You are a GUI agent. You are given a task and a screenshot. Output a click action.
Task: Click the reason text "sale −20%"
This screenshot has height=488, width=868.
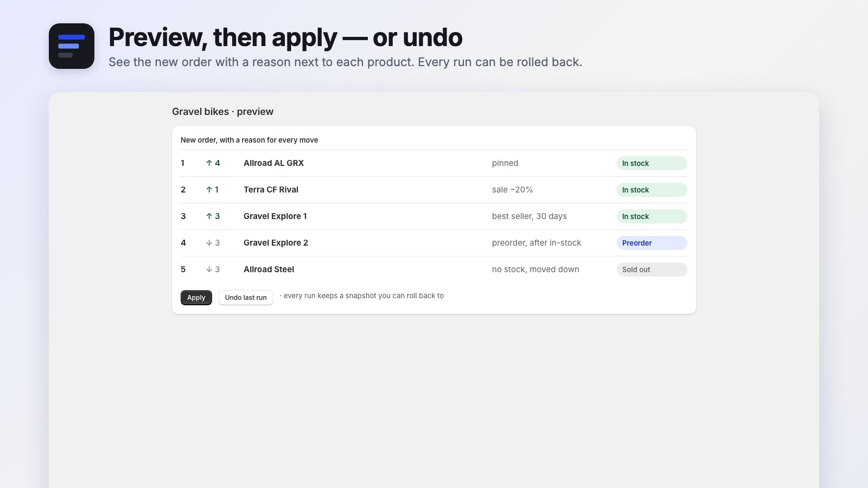pyautogui.click(x=512, y=190)
